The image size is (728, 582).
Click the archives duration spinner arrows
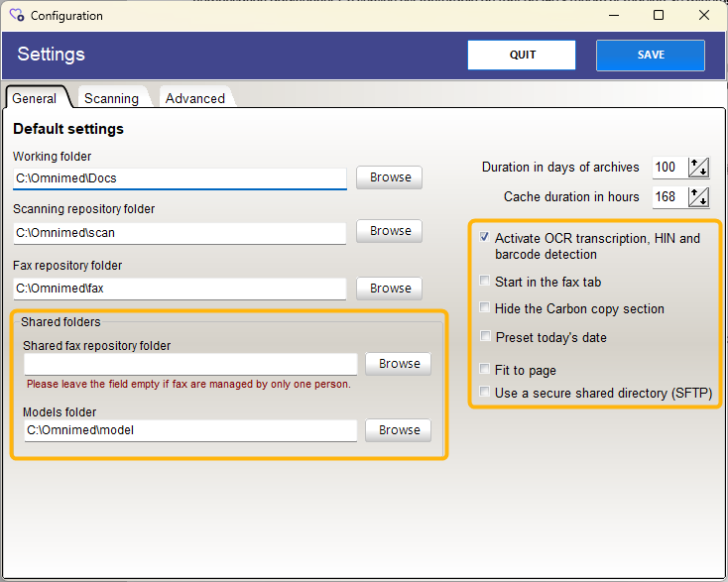(x=698, y=168)
